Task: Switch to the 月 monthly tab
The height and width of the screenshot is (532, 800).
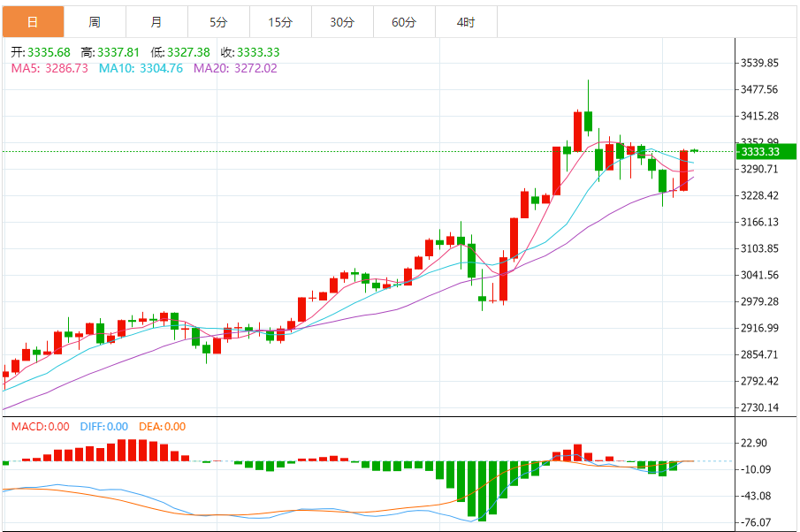Action: 156,22
